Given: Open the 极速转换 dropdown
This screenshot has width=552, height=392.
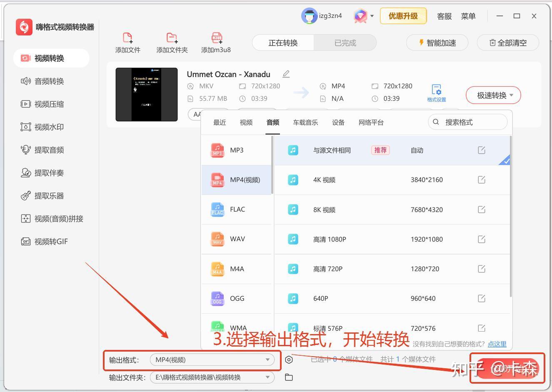Looking at the screenshot, I should point(493,95).
